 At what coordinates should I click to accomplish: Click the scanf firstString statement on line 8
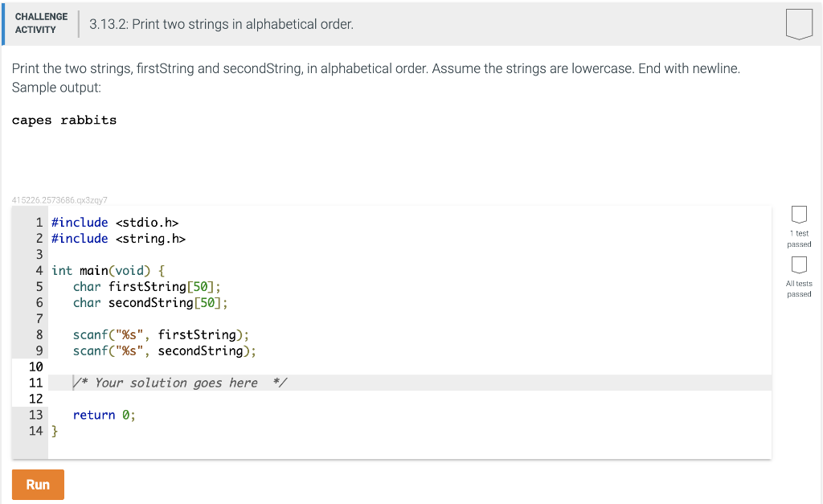tap(161, 334)
